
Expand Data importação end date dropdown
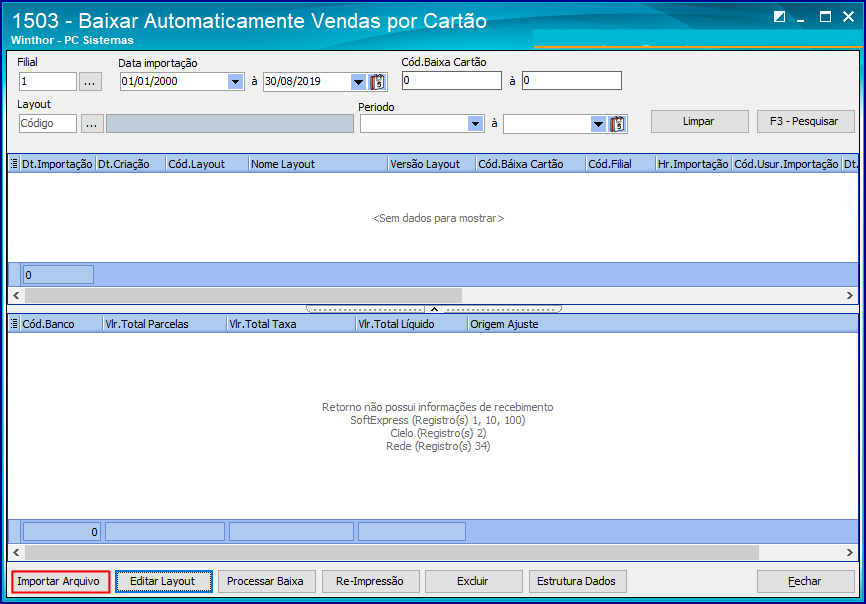pyautogui.click(x=358, y=82)
